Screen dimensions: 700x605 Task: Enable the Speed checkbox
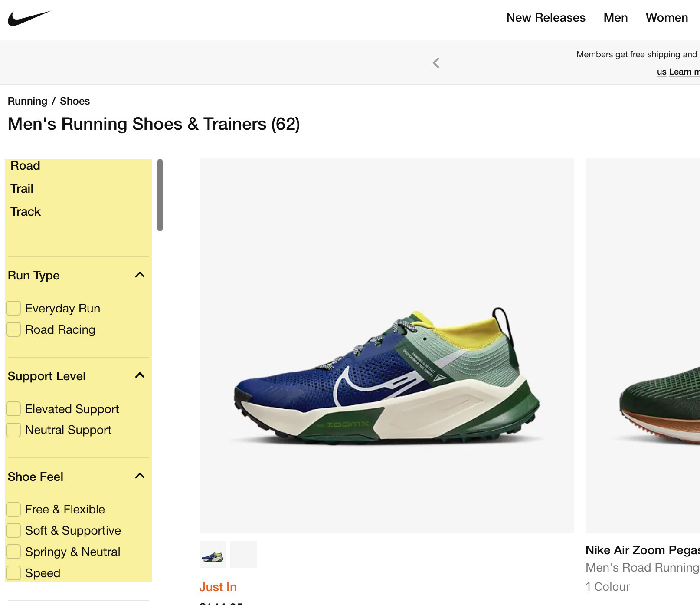pyautogui.click(x=13, y=573)
